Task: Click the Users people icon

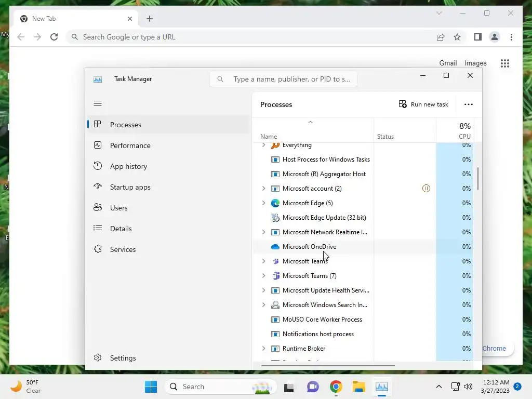Action: click(x=98, y=207)
